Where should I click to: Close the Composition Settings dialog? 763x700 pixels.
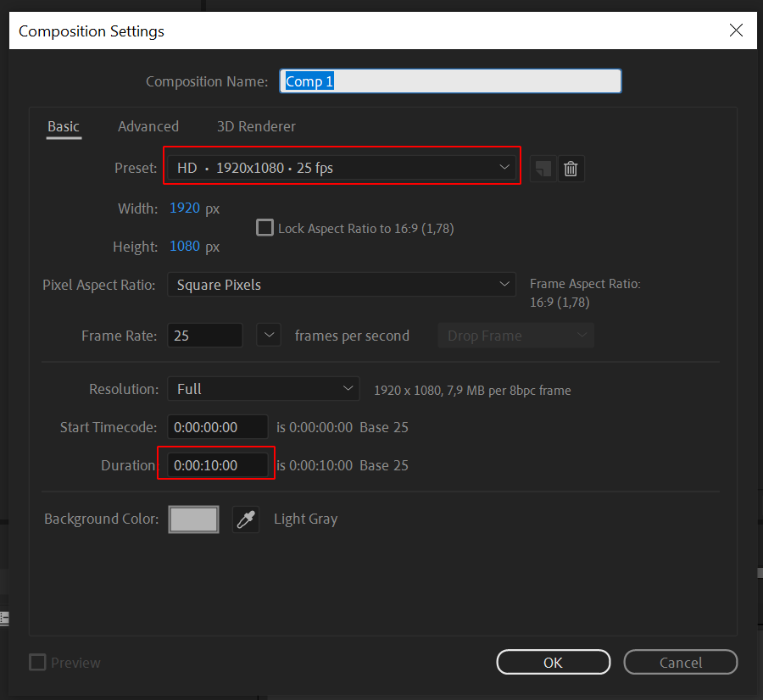pos(736,31)
